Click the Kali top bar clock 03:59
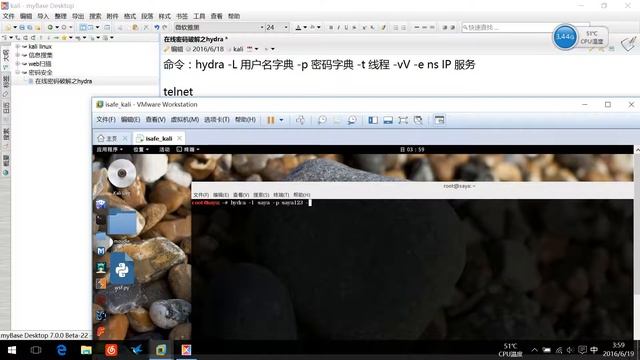 tap(412, 150)
